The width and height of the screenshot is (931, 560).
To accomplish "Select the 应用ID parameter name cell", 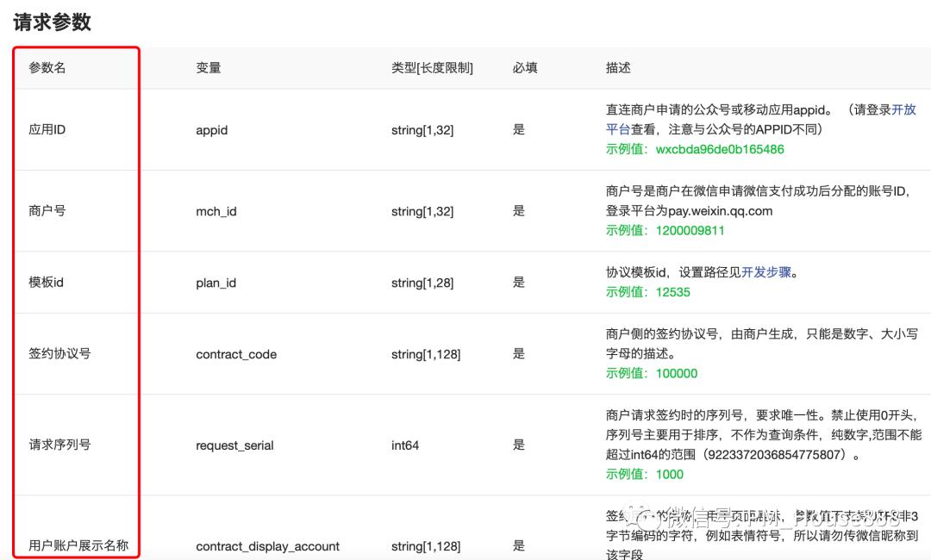I will [x=47, y=129].
